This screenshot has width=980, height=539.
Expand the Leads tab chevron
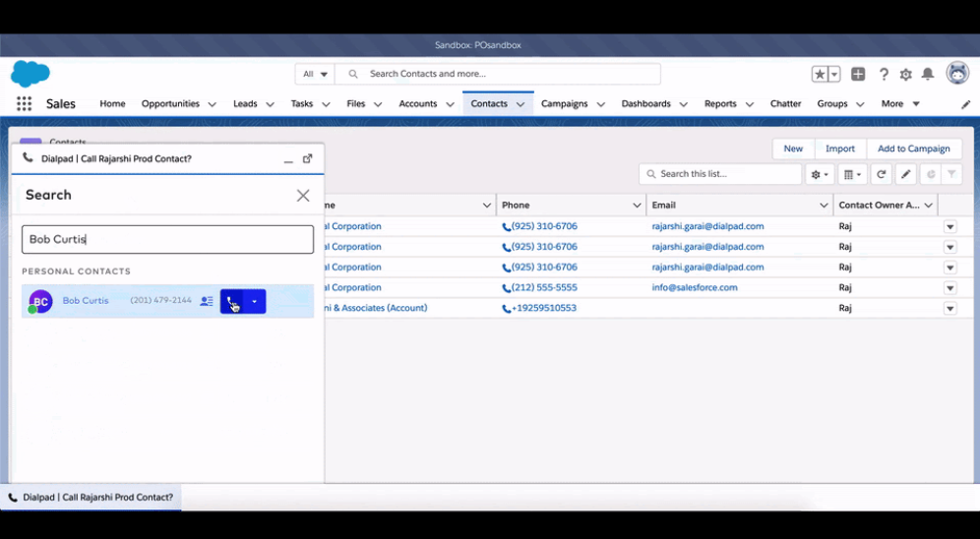[270, 104]
